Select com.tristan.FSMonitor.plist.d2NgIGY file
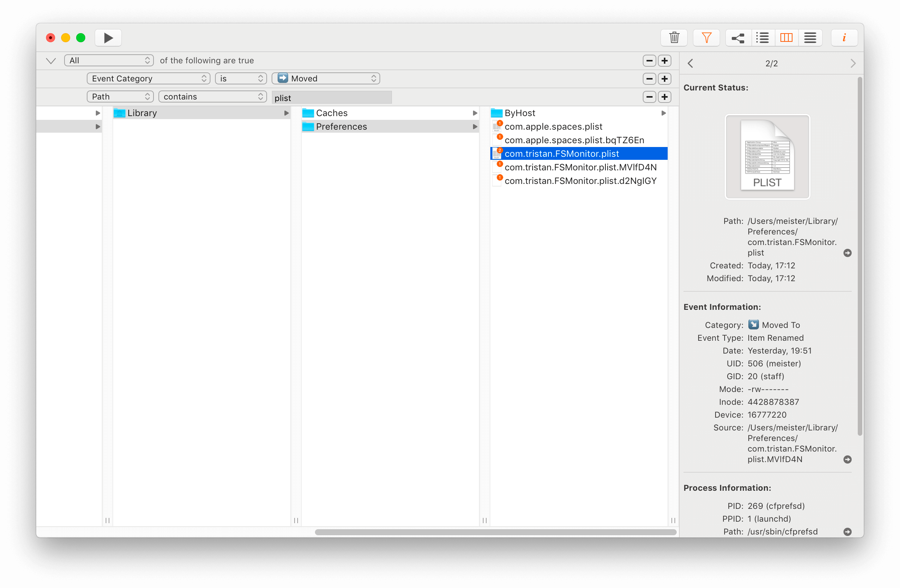The height and width of the screenshot is (588, 900). pos(579,181)
